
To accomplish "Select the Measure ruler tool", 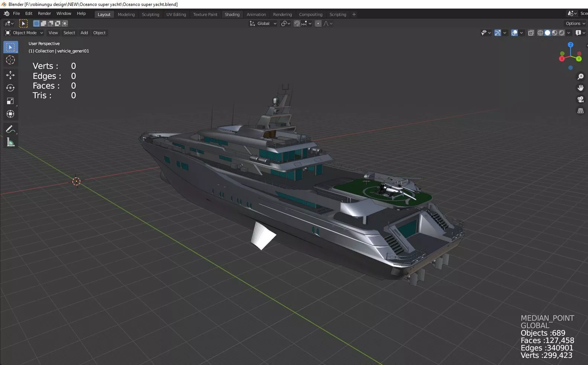I will pos(10,142).
